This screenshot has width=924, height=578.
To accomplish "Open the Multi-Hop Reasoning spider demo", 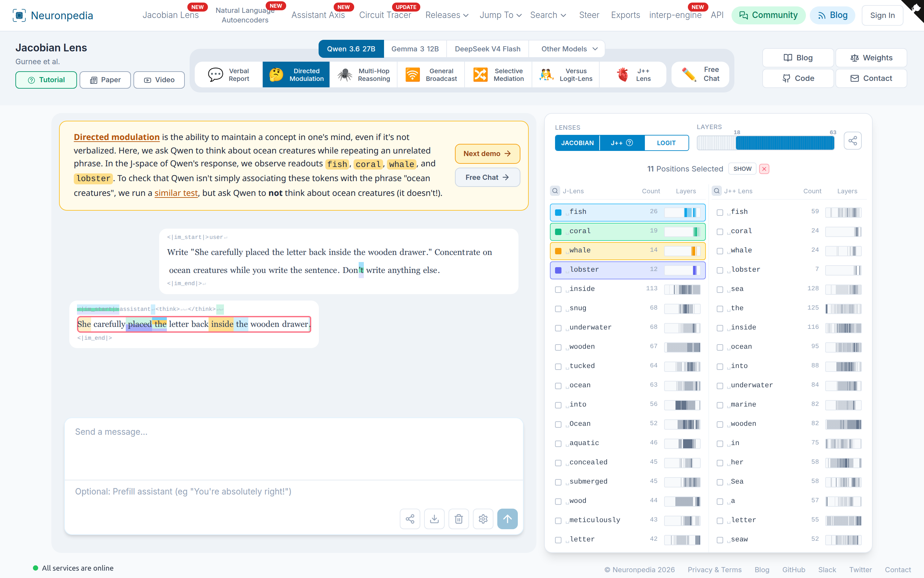I will coord(364,74).
